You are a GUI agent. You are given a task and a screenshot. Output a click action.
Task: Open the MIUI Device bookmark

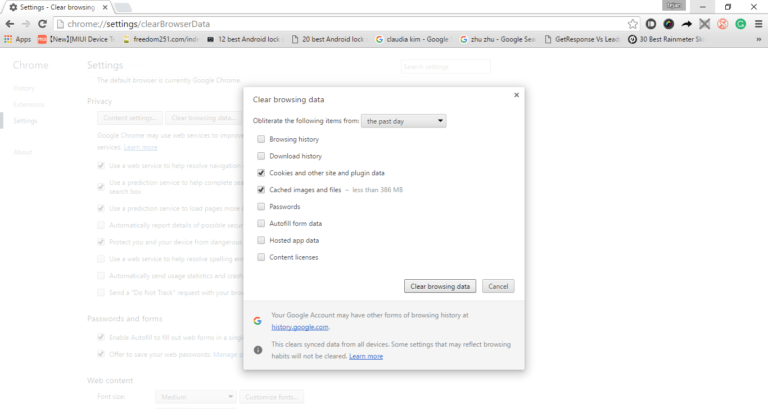[x=76, y=39]
